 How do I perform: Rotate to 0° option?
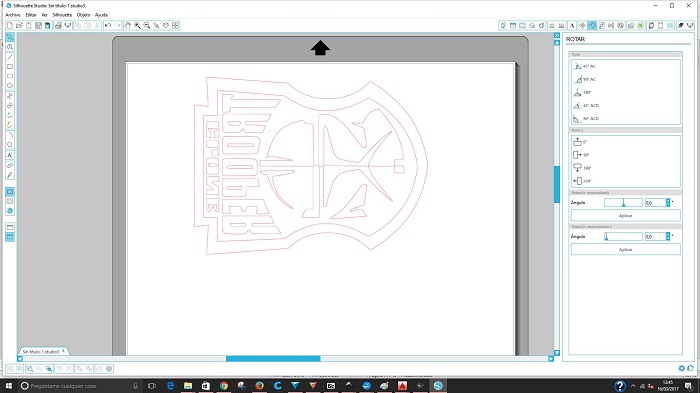(x=580, y=142)
